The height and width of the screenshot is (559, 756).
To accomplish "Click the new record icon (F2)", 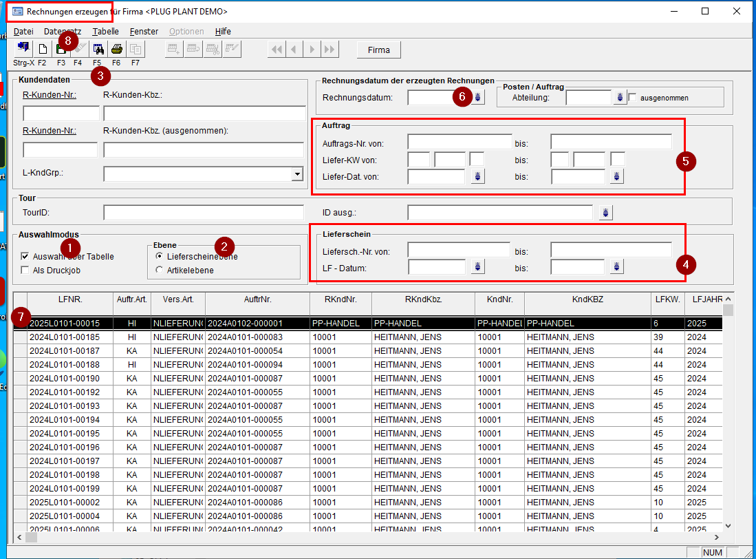I will [x=43, y=49].
